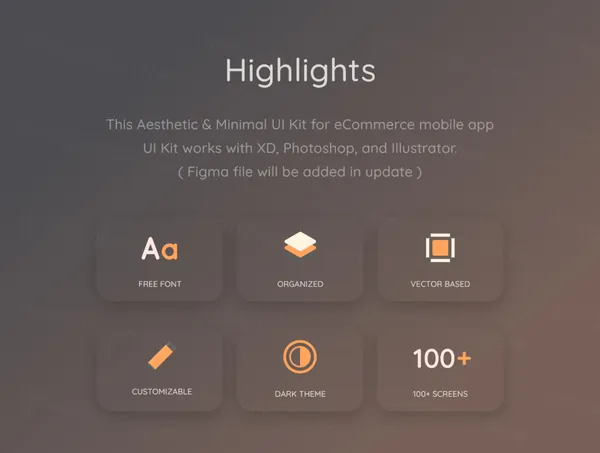The width and height of the screenshot is (600, 453).
Task: Click the orange plus sign beside 100
Action: coord(464,358)
